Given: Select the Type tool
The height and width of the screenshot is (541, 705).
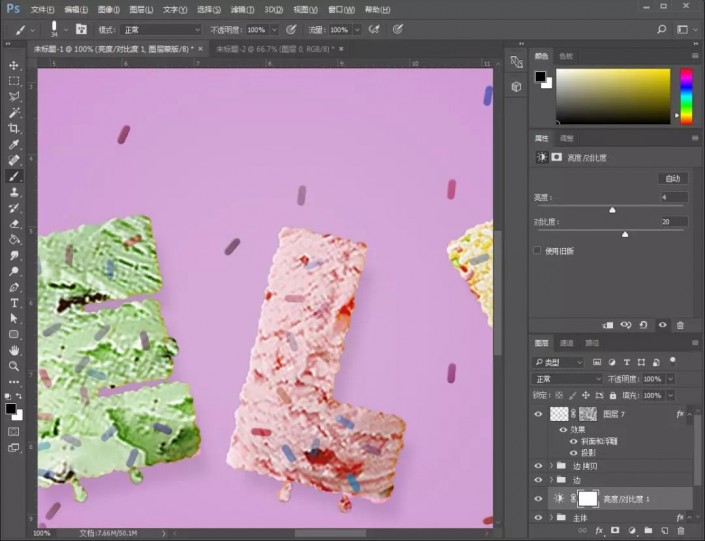Looking at the screenshot, I should [x=14, y=303].
